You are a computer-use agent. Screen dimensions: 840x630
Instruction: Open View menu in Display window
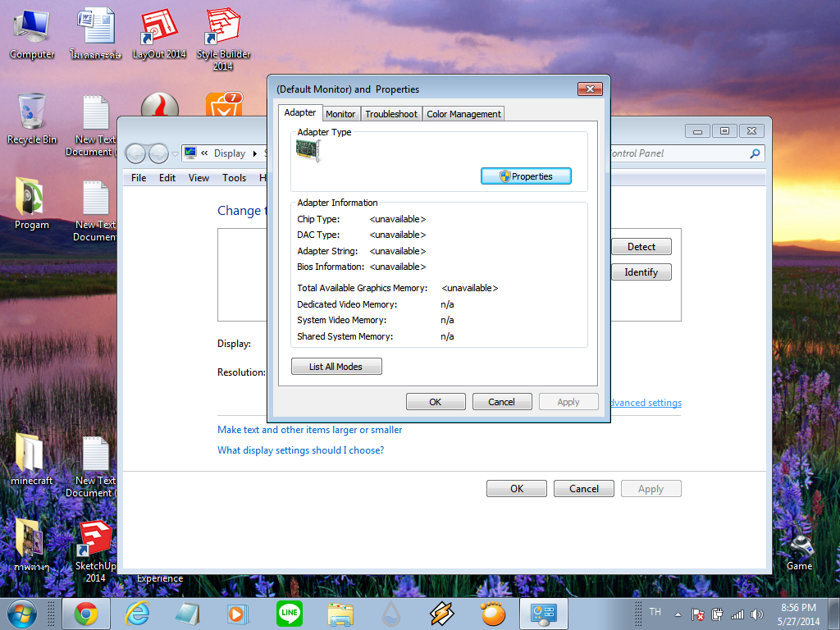[199, 178]
